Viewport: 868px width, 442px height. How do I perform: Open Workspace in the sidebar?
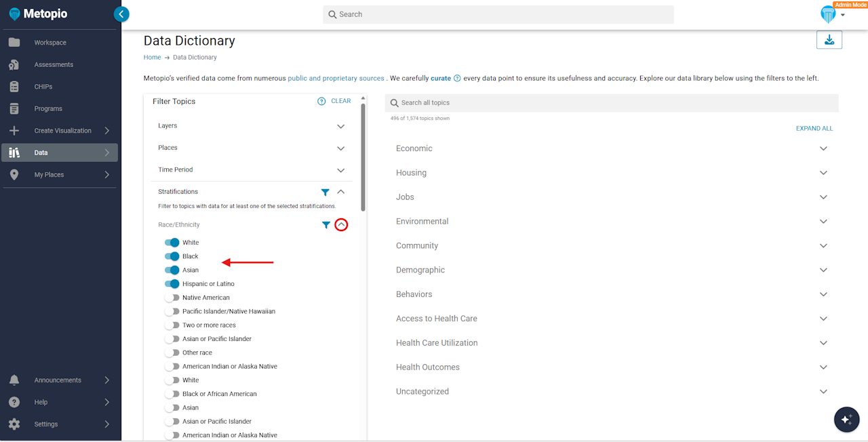pos(60,43)
